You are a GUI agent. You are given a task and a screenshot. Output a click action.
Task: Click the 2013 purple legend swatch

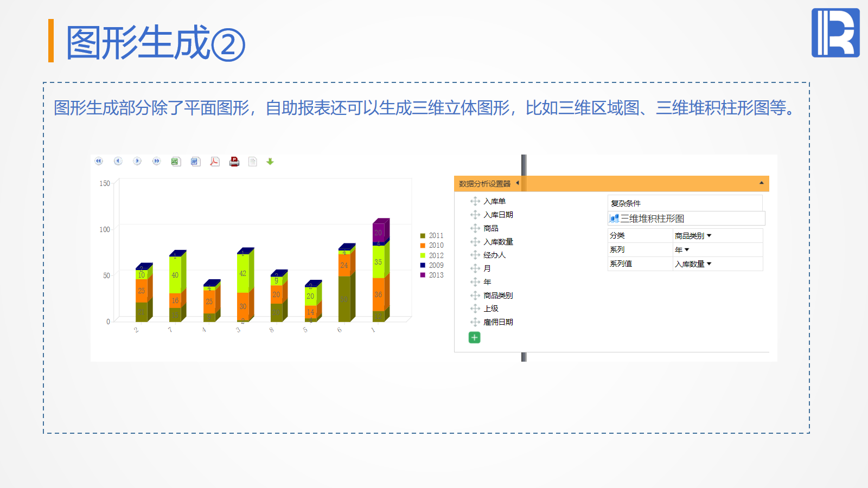coord(423,275)
